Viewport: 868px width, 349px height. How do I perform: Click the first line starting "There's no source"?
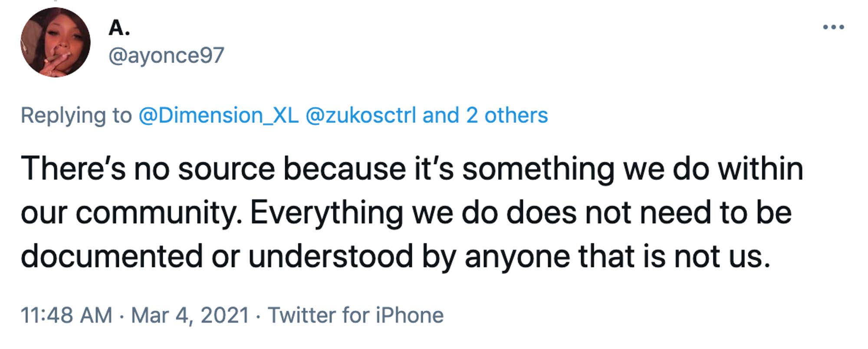[x=412, y=169]
